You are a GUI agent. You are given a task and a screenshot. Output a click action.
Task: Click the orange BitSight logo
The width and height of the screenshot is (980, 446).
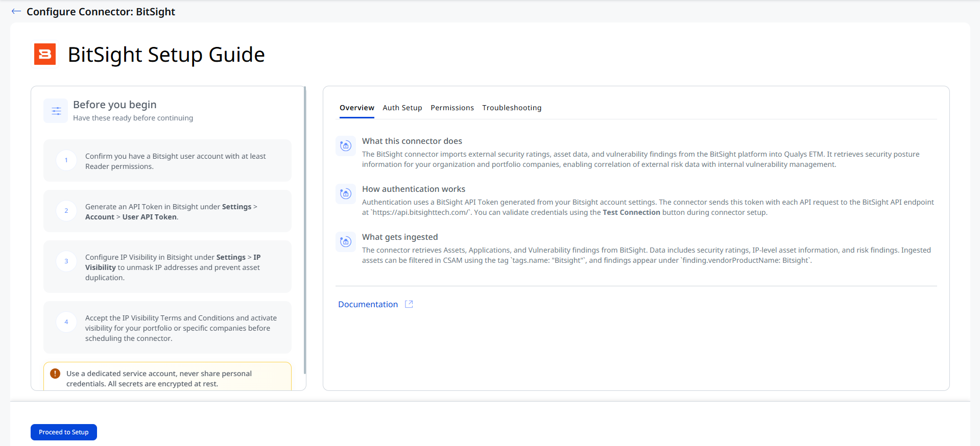[x=45, y=54]
